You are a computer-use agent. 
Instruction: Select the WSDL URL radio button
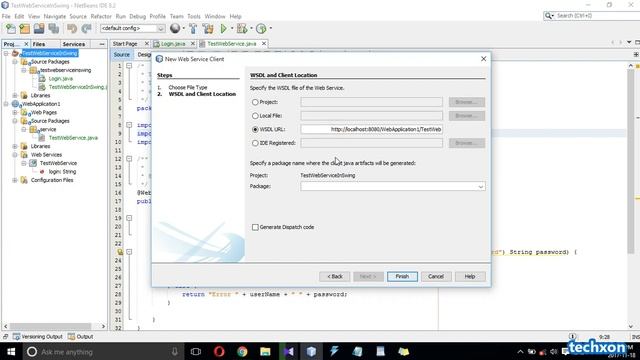pos(255,129)
